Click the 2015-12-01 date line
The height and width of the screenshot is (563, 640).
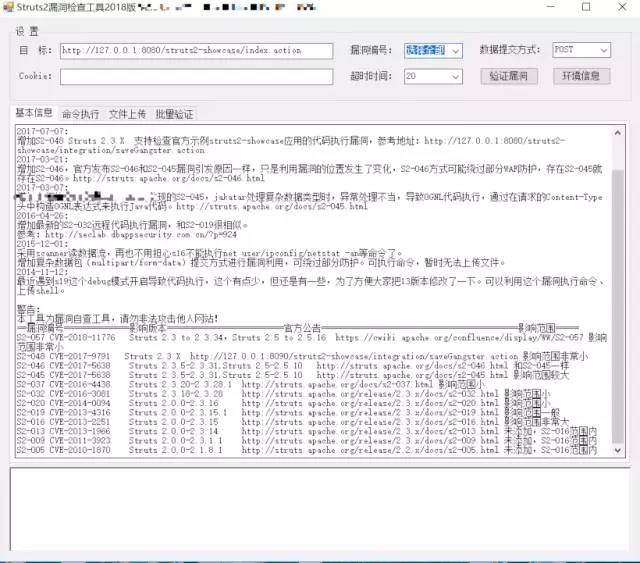pyautogui.click(x=43, y=244)
